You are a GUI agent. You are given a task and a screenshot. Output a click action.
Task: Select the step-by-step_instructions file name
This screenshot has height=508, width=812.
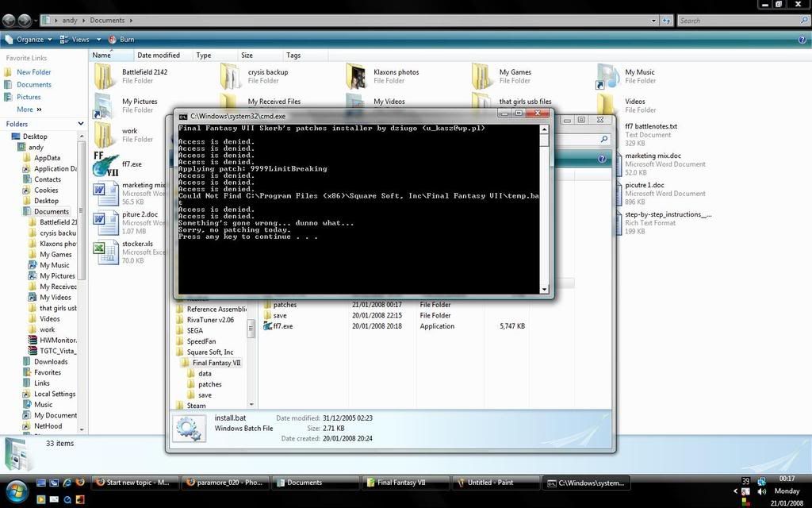[668, 214]
